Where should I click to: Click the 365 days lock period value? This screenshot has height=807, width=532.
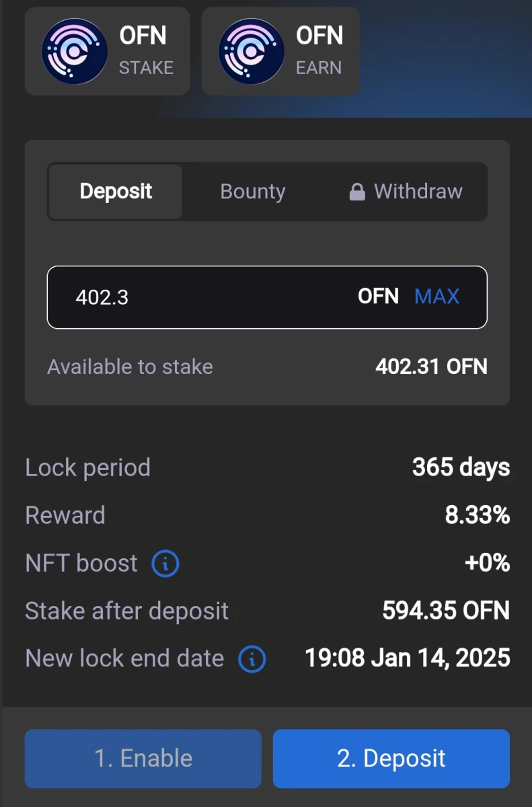click(461, 467)
